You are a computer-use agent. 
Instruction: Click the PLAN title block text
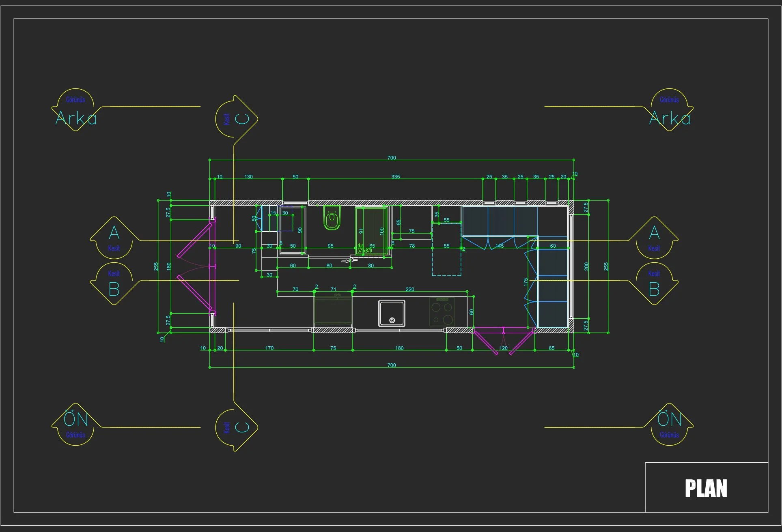706,488
